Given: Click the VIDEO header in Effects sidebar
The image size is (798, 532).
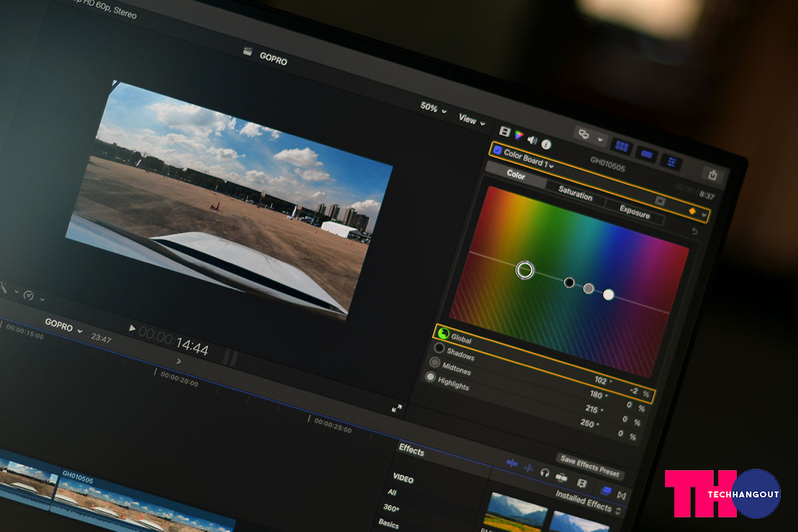Looking at the screenshot, I should 403,478.
